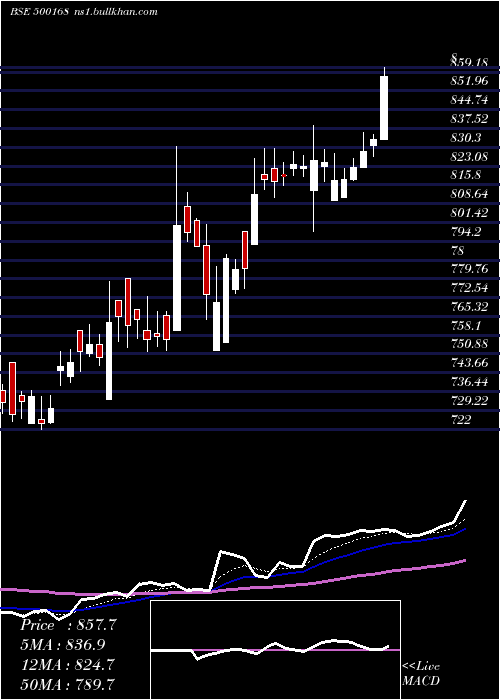Click the 830.3 price axis label
The width and height of the screenshot is (500, 700).
point(466,138)
